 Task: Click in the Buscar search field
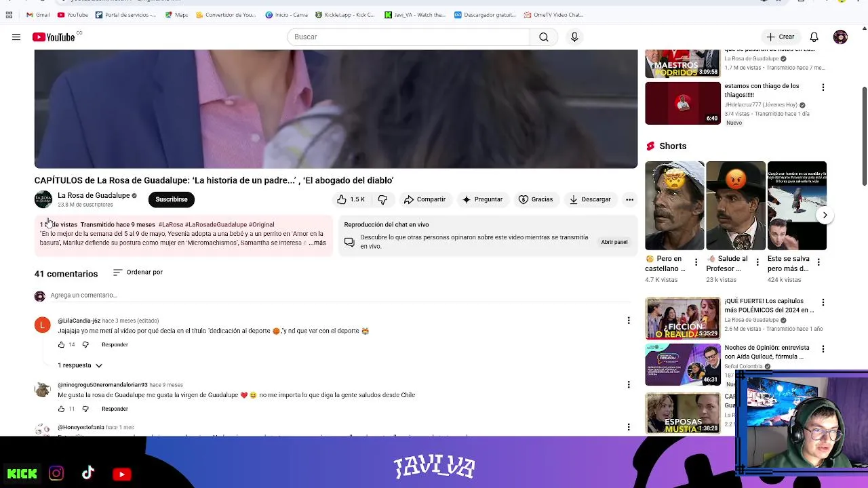pos(408,37)
